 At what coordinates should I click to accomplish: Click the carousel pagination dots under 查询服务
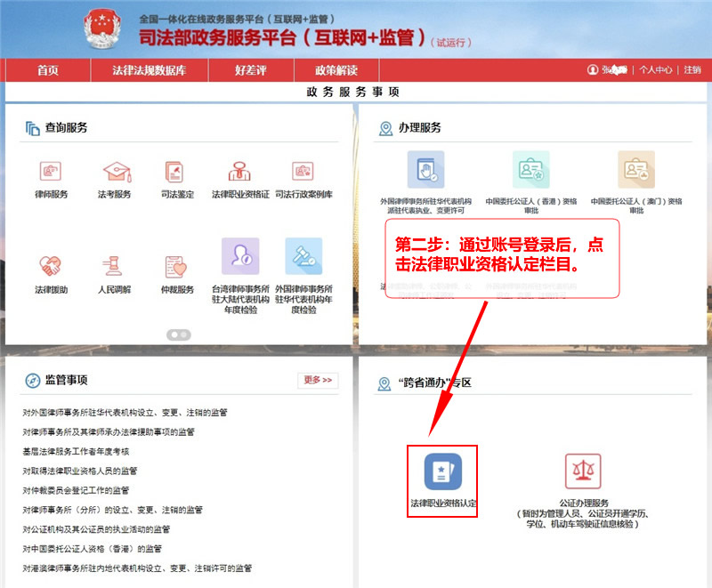coord(179,334)
